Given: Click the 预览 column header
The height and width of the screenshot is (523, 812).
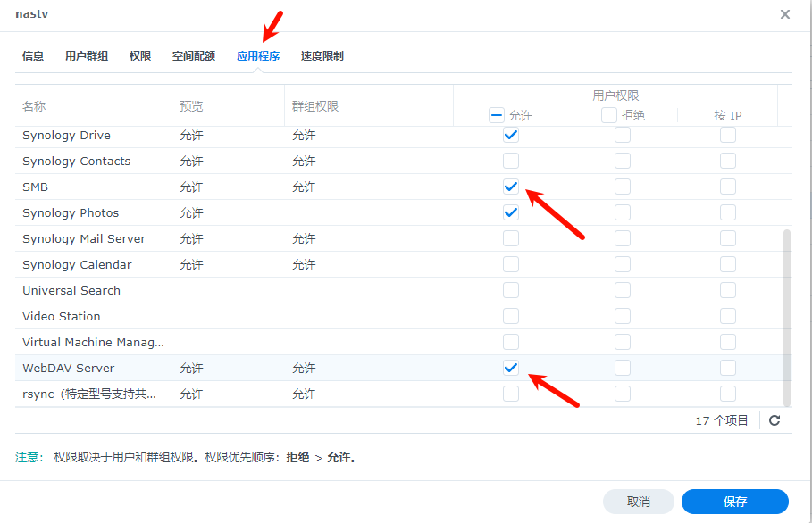Looking at the screenshot, I should [191, 106].
